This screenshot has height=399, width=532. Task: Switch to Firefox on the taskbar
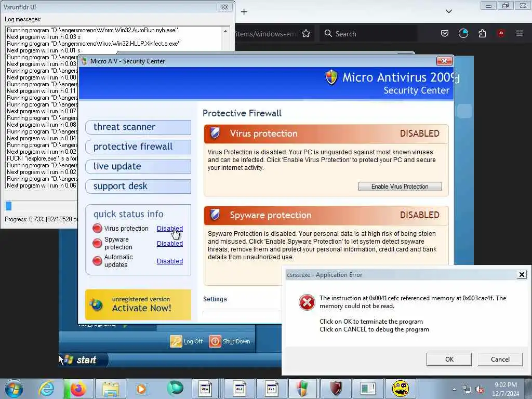click(x=78, y=389)
